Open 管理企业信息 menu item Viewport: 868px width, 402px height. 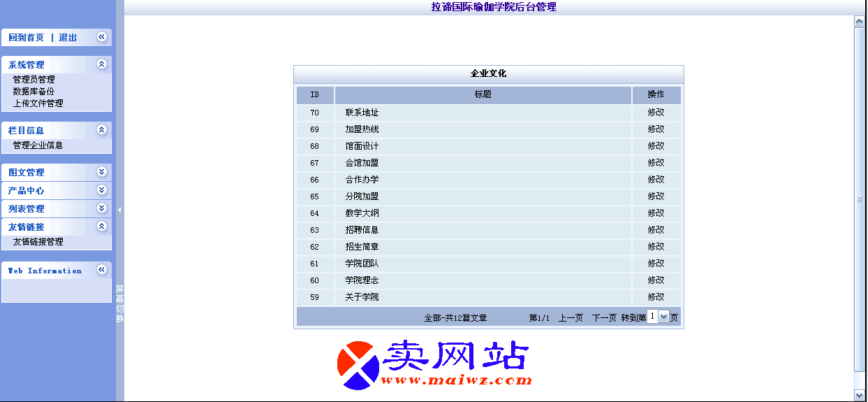pos(38,145)
